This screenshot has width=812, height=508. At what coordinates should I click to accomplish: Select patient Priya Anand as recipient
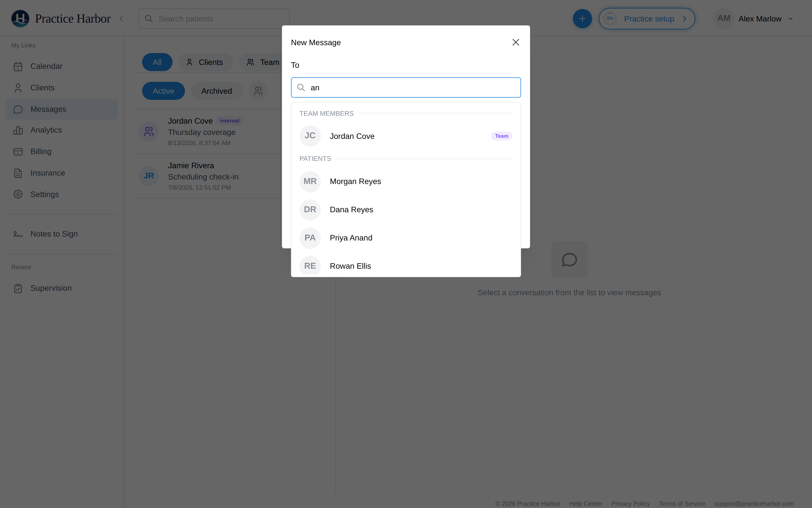[x=406, y=238]
